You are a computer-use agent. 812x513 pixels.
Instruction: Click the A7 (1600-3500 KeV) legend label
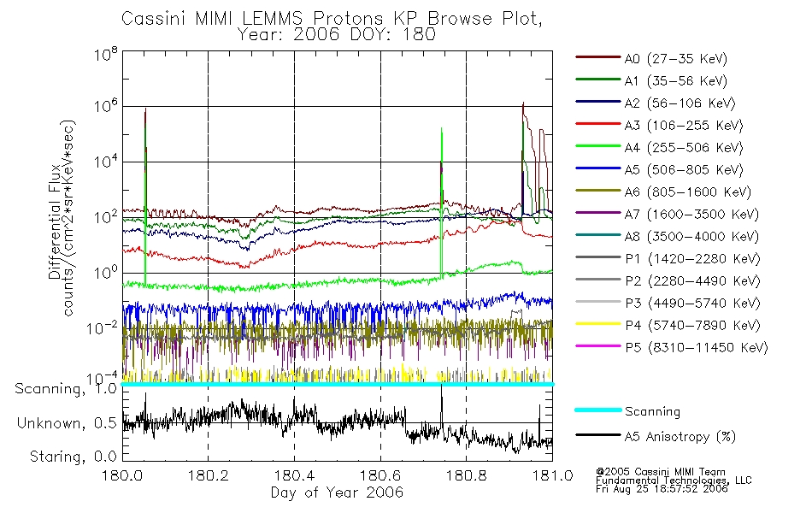[x=691, y=215]
